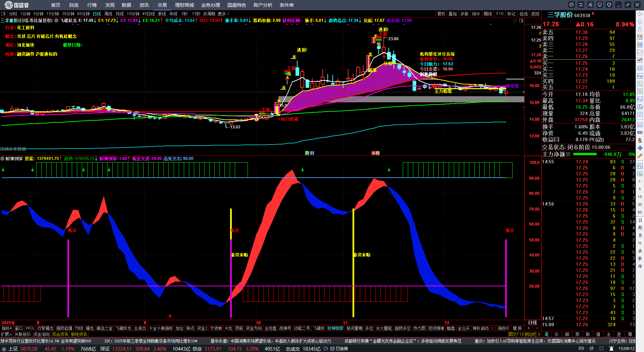Select 季 period in right vertical strip
This screenshot has width=644, height=352.
pyautogui.click(x=640, y=258)
